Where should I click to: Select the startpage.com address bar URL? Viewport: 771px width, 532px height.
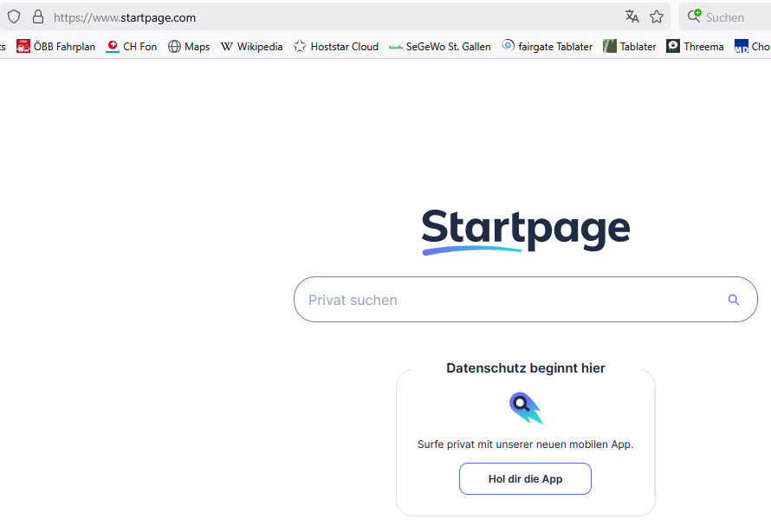coord(125,17)
